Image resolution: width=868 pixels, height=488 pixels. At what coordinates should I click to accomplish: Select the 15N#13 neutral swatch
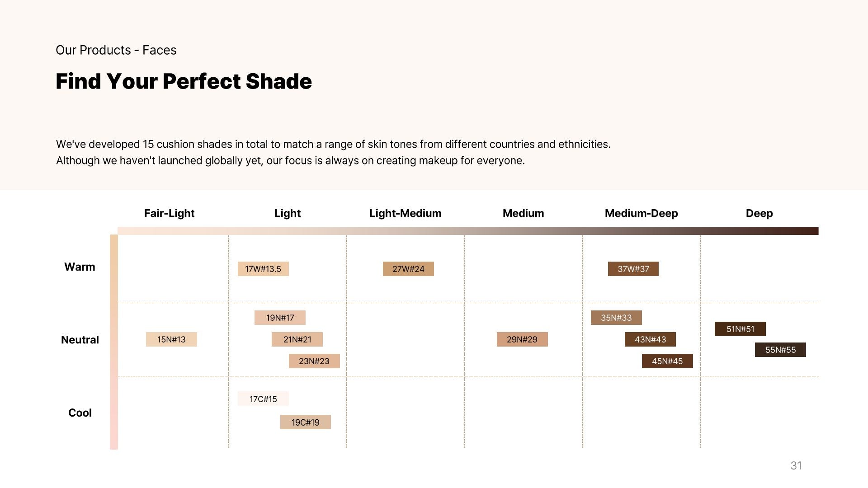click(x=171, y=339)
